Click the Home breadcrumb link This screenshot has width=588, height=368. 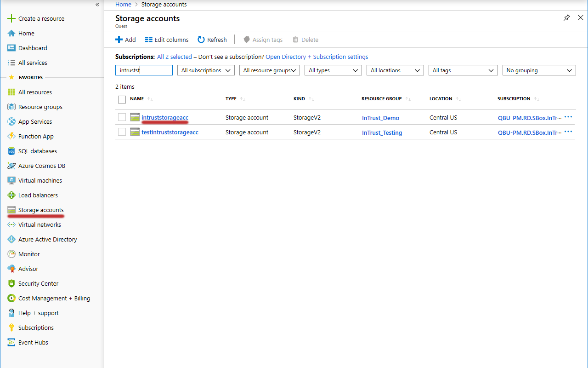click(x=123, y=5)
